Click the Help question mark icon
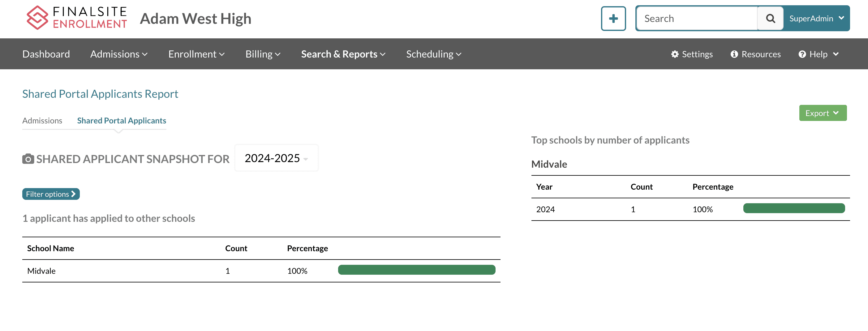The image size is (868, 331). pos(803,54)
